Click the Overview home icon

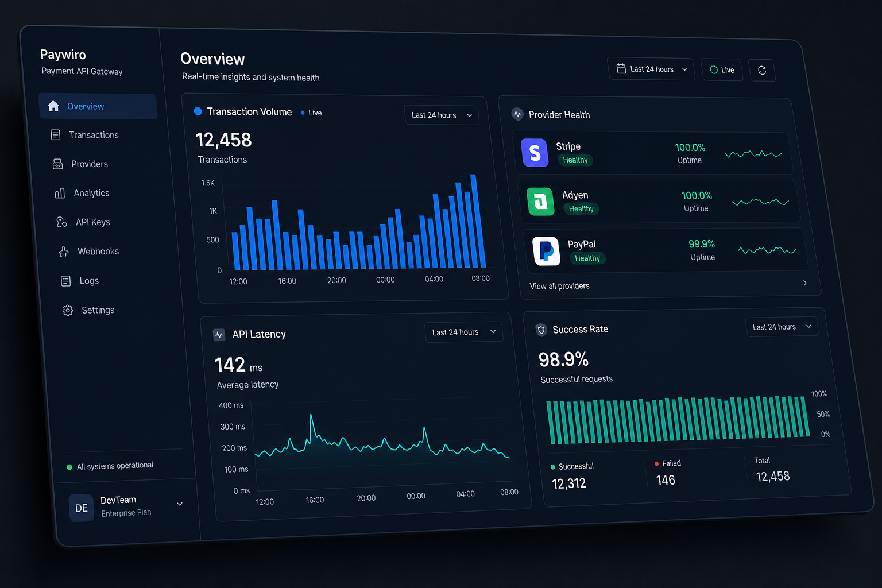53,106
